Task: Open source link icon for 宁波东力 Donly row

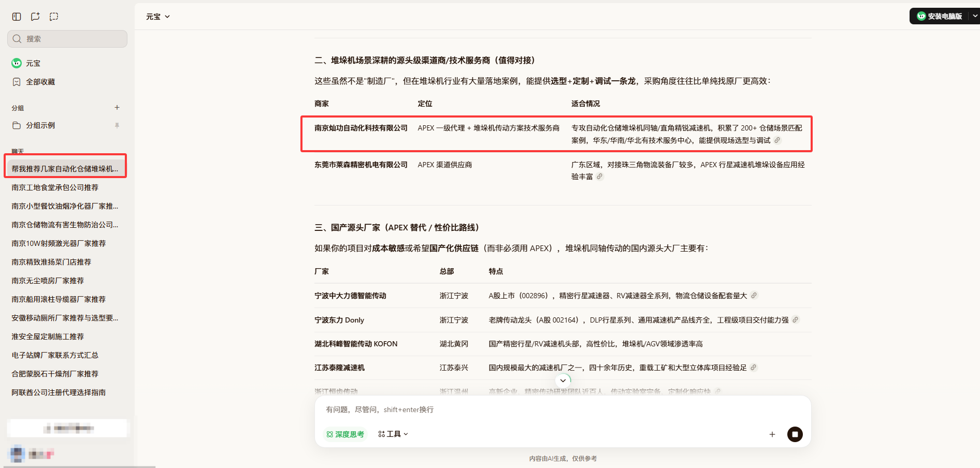Action: pos(795,320)
